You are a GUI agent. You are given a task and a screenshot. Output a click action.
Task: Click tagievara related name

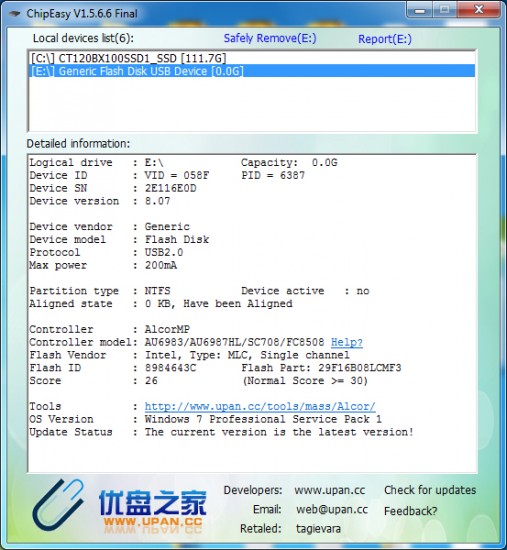pos(318,529)
